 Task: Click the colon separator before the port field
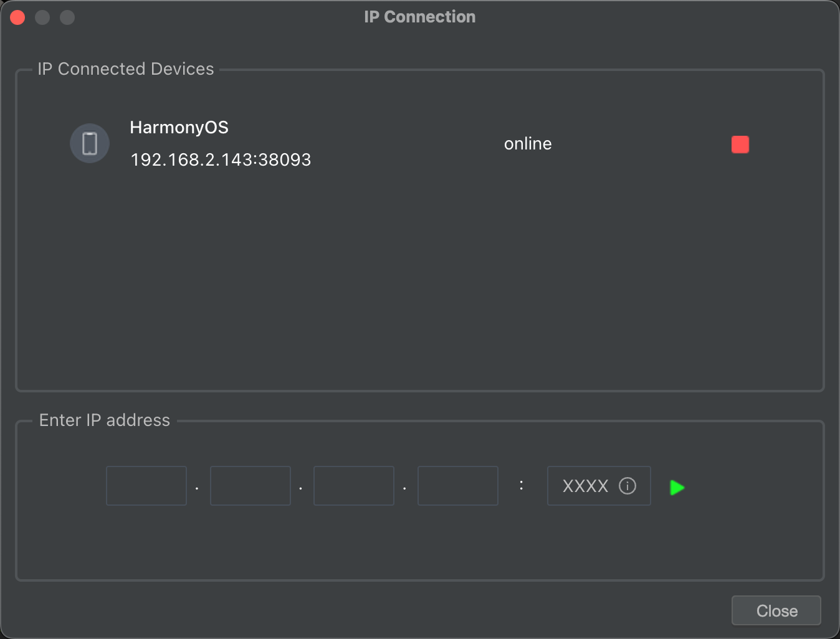tap(522, 485)
